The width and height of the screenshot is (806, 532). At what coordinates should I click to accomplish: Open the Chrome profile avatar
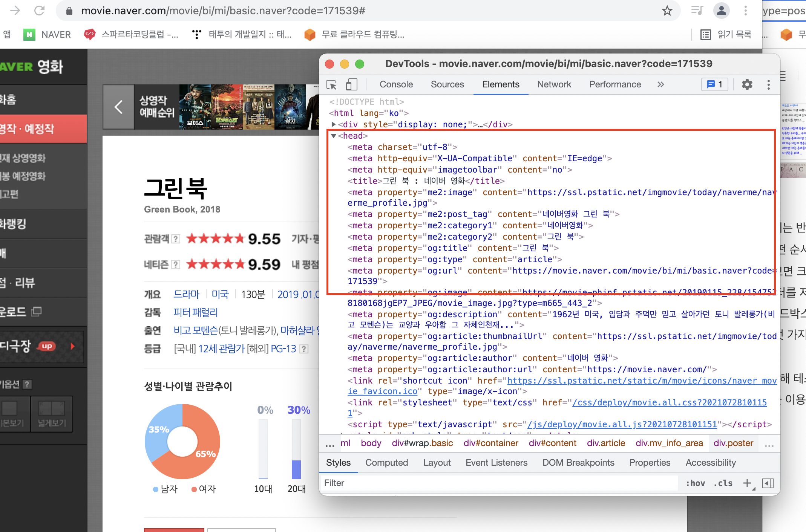click(721, 11)
